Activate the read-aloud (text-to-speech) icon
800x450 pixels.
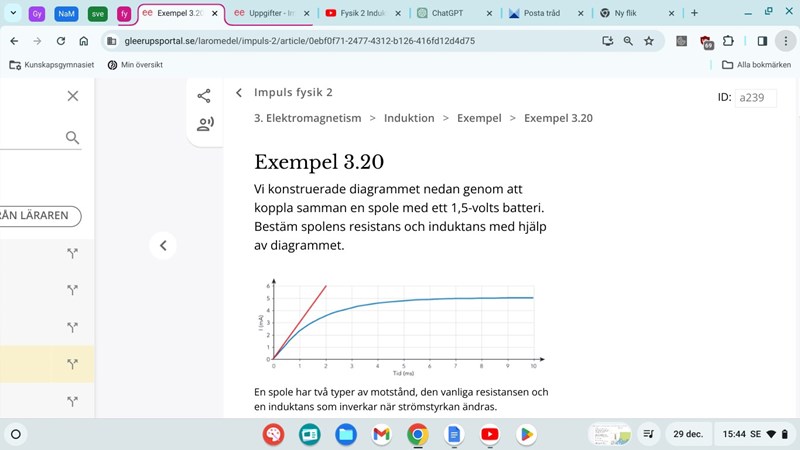point(204,125)
